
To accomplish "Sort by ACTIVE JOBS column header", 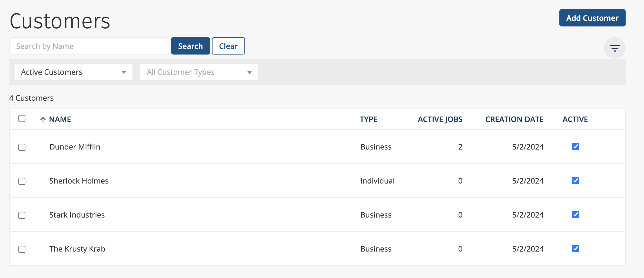I will [440, 119].
